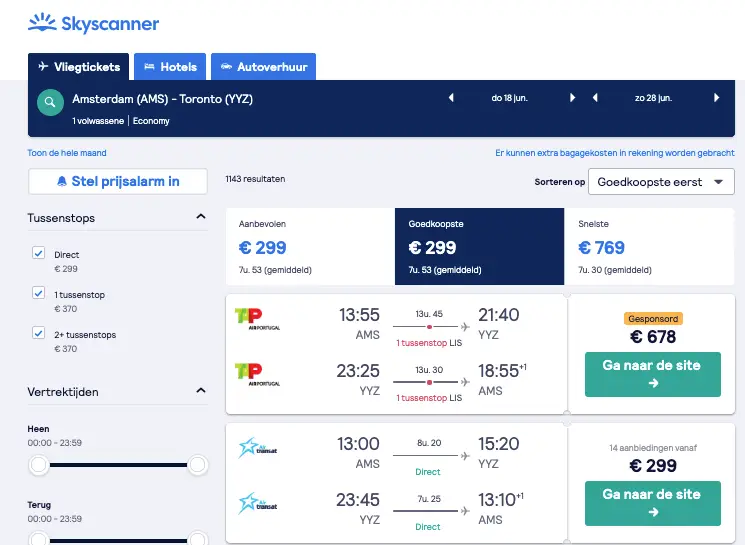Go to previous return date arrow
Screen dimensions: 745x545
tap(595, 98)
